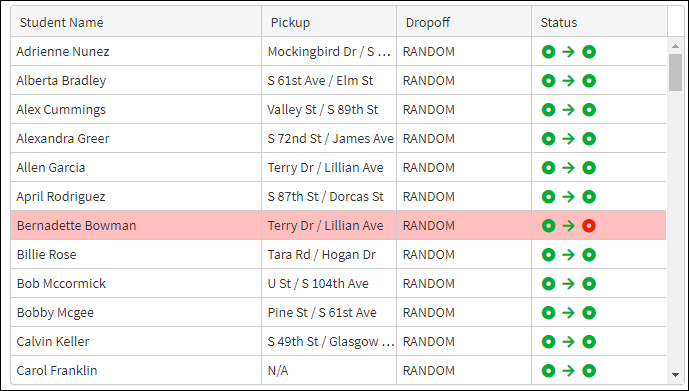Click green pickup status circle for Adrienne Nunez
689x391 pixels.
(548, 52)
